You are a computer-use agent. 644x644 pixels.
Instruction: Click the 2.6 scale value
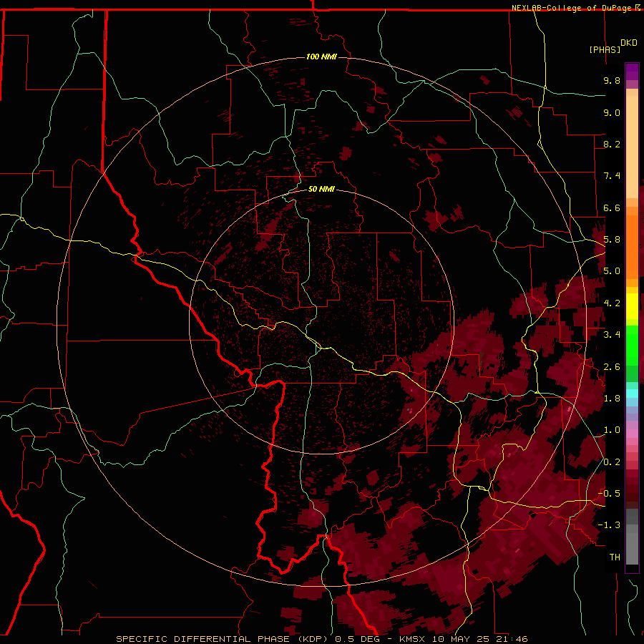(612, 367)
